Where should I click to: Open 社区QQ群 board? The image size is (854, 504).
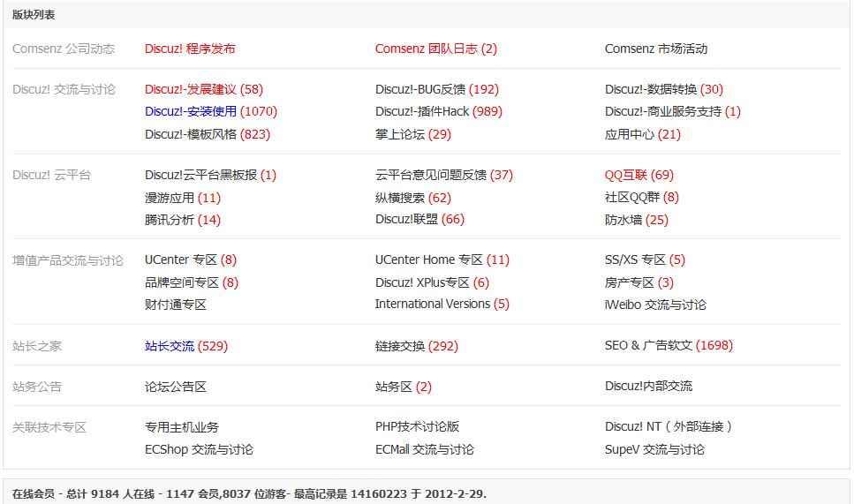[632, 197]
